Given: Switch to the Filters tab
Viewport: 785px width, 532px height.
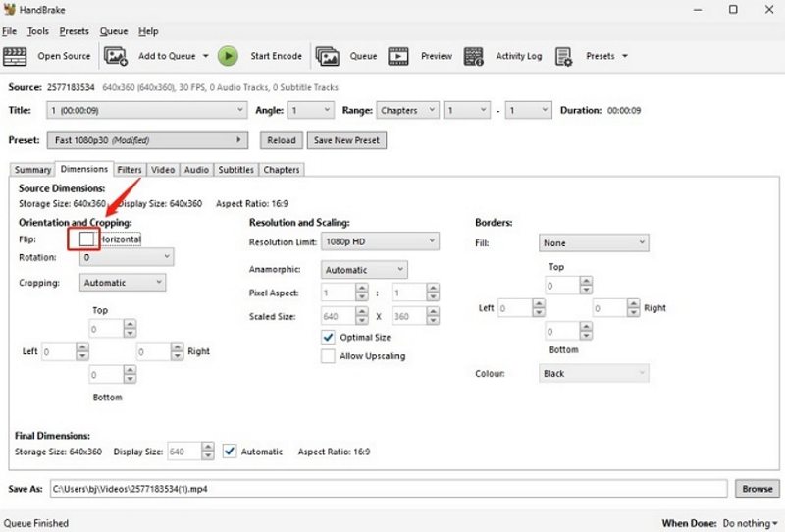Looking at the screenshot, I should [130, 170].
